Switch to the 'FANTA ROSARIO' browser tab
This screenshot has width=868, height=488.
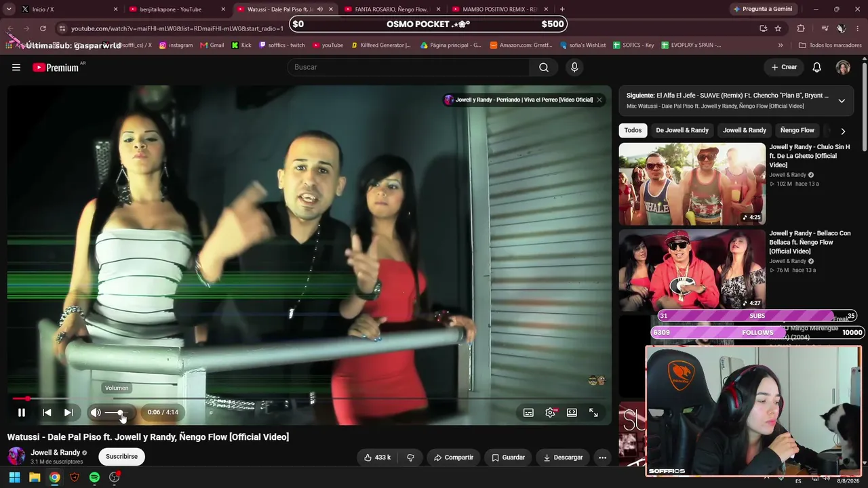(393, 9)
